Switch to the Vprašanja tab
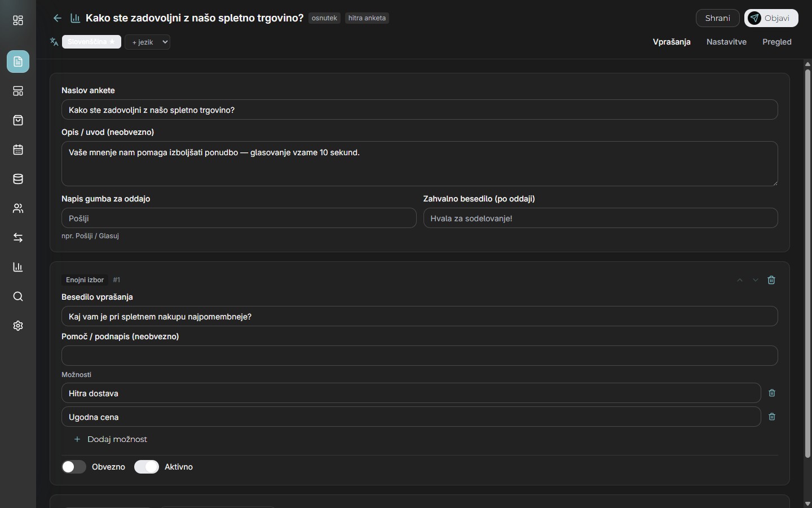812x508 pixels. click(x=672, y=42)
